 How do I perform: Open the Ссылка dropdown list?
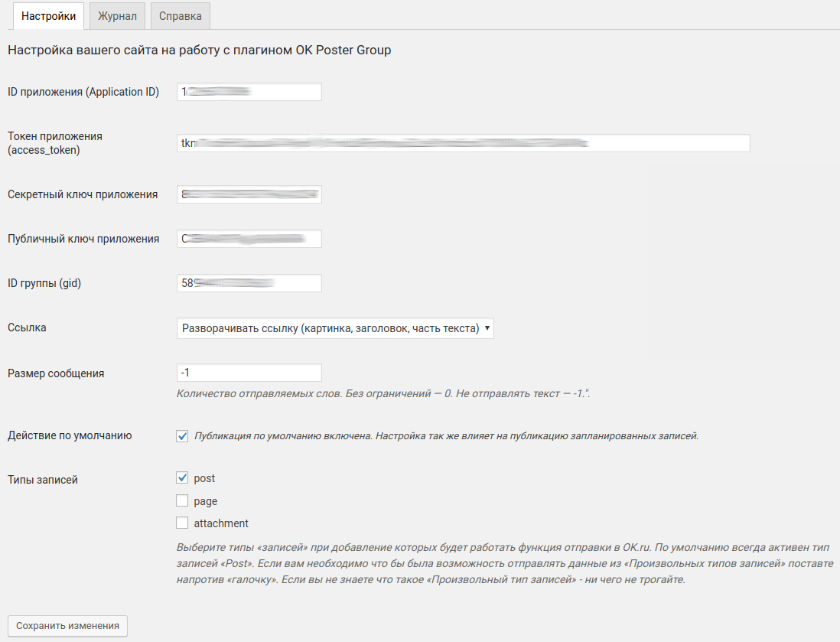pos(335,328)
